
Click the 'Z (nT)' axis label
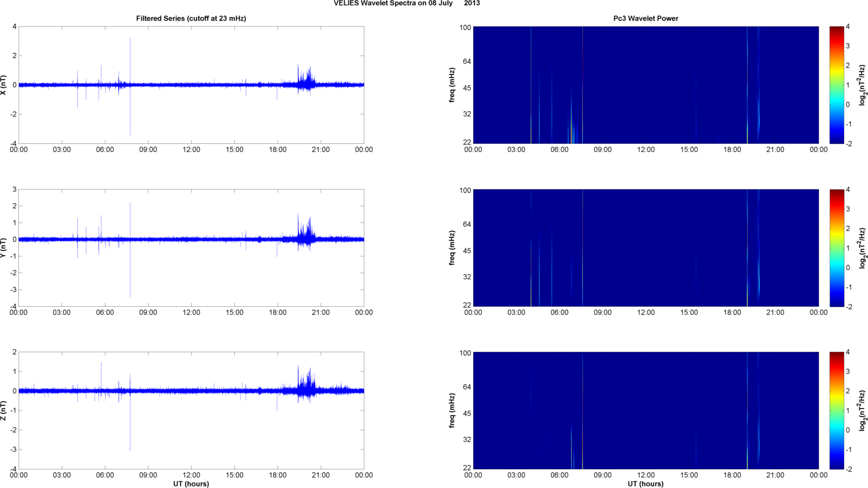pos(4,411)
